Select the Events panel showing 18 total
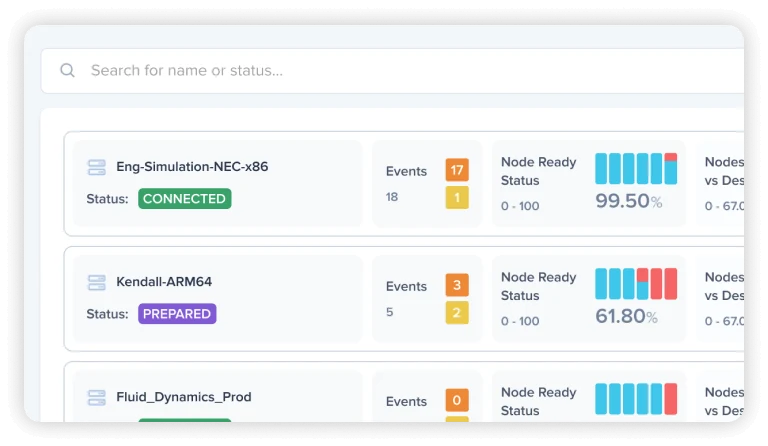 427,184
